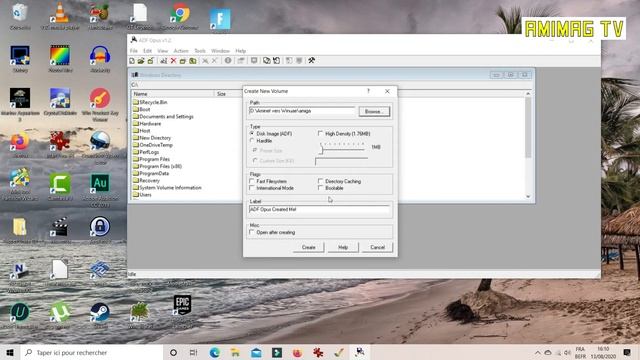Open Adobe Audition desktop shortcut
This screenshot has height=360, width=640.
pos(100,190)
